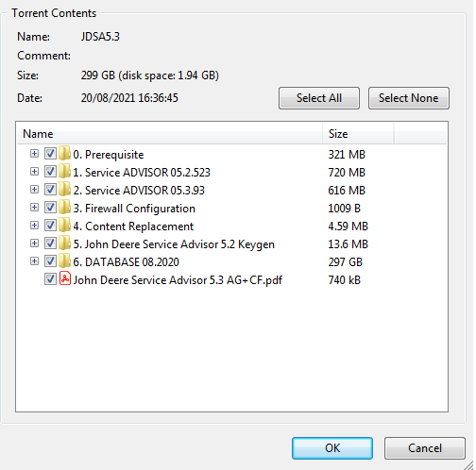Click the Select None button

409,98
